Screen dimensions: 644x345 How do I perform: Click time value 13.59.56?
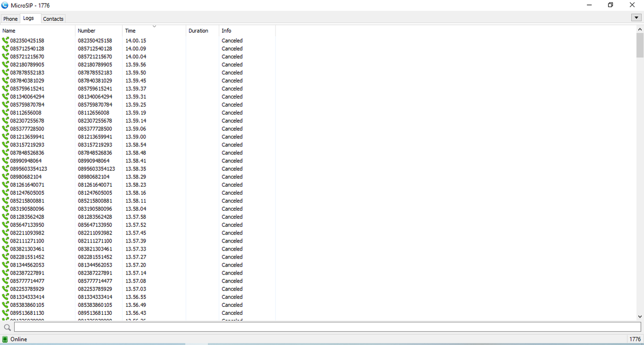[x=136, y=65]
